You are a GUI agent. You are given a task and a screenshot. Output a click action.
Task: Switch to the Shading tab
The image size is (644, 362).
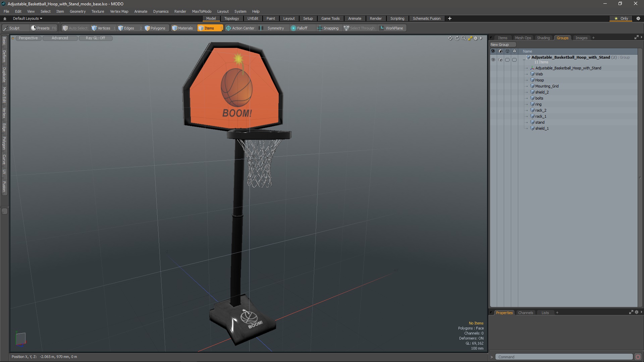543,38
